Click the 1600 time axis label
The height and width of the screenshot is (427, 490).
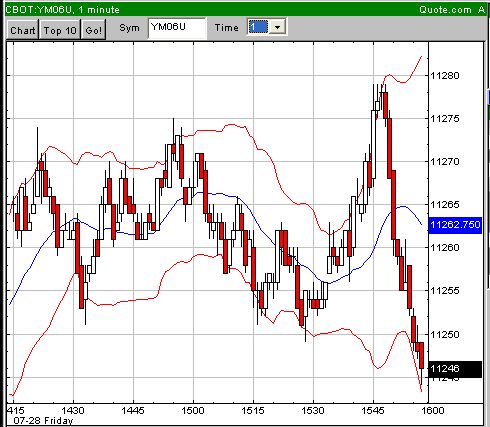[433, 410]
